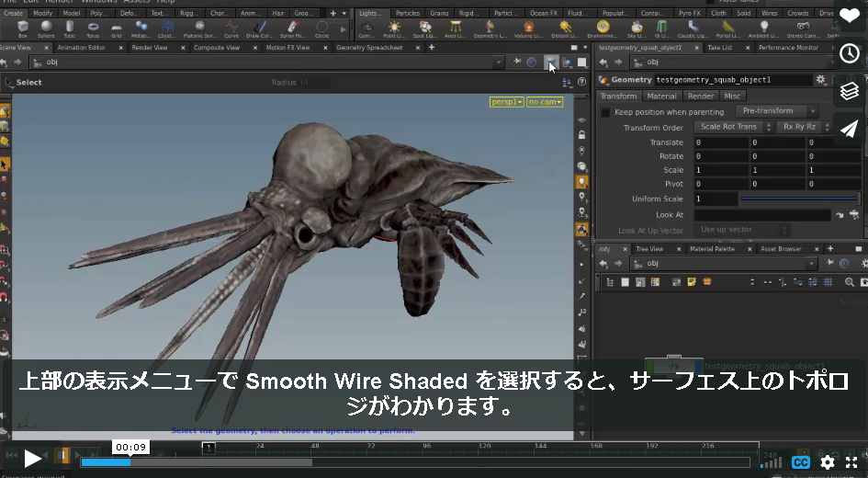Expand the Scale Rot Trans transform order dropdown
This screenshot has width=868, height=478.
[733, 127]
